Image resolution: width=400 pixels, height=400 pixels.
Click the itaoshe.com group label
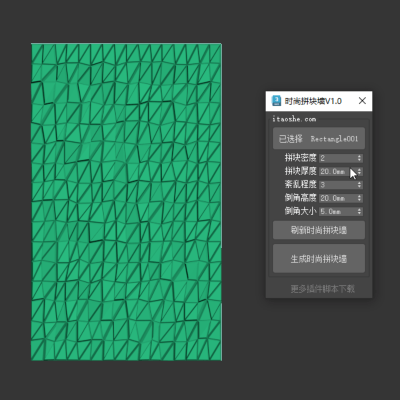click(x=294, y=119)
